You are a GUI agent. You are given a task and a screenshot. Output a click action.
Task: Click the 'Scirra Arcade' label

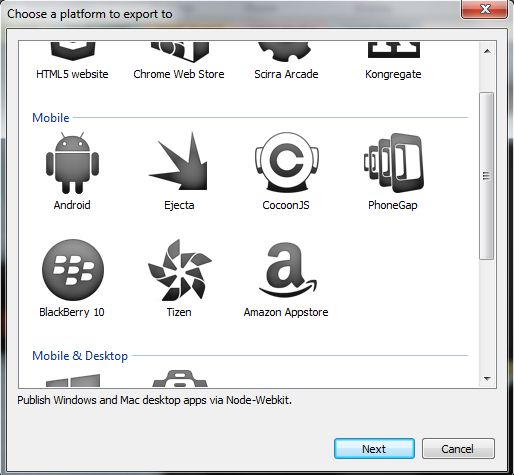(x=286, y=74)
